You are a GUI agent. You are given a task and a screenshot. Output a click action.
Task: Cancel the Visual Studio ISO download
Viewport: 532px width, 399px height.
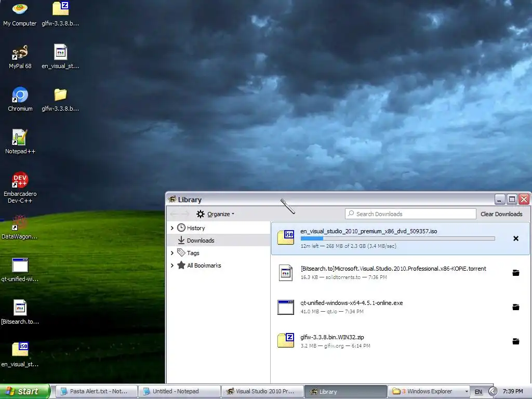516,238
